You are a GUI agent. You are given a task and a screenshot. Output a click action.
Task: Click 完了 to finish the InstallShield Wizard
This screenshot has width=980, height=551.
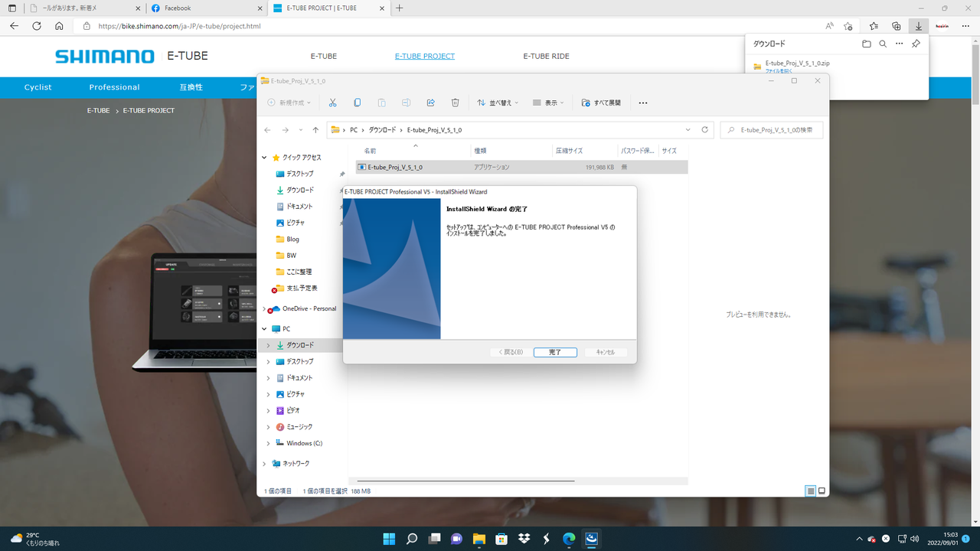(x=555, y=352)
